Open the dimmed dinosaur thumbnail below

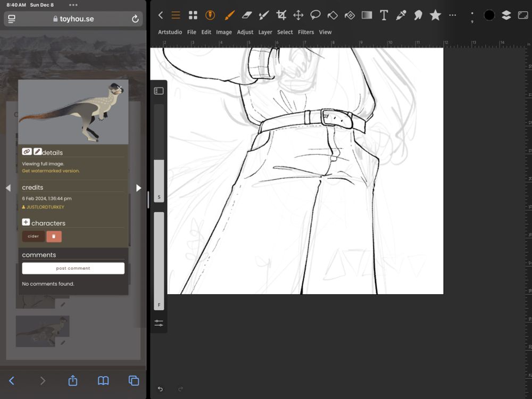click(x=43, y=331)
